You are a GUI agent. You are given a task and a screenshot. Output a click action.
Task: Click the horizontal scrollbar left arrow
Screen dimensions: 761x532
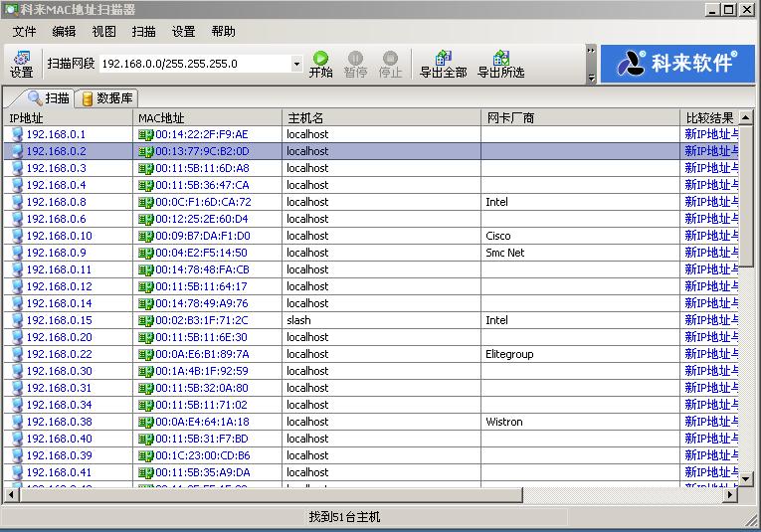click(12, 494)
